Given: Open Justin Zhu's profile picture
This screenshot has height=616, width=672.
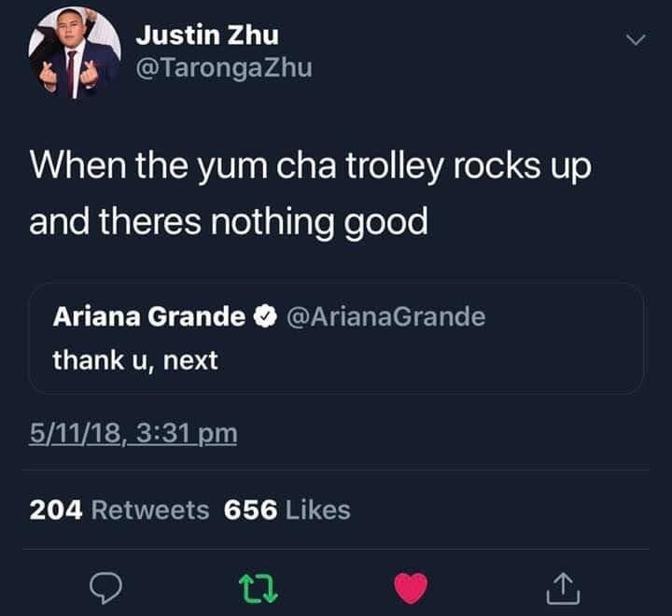Looking at the screenshot, I should point(74,52).
